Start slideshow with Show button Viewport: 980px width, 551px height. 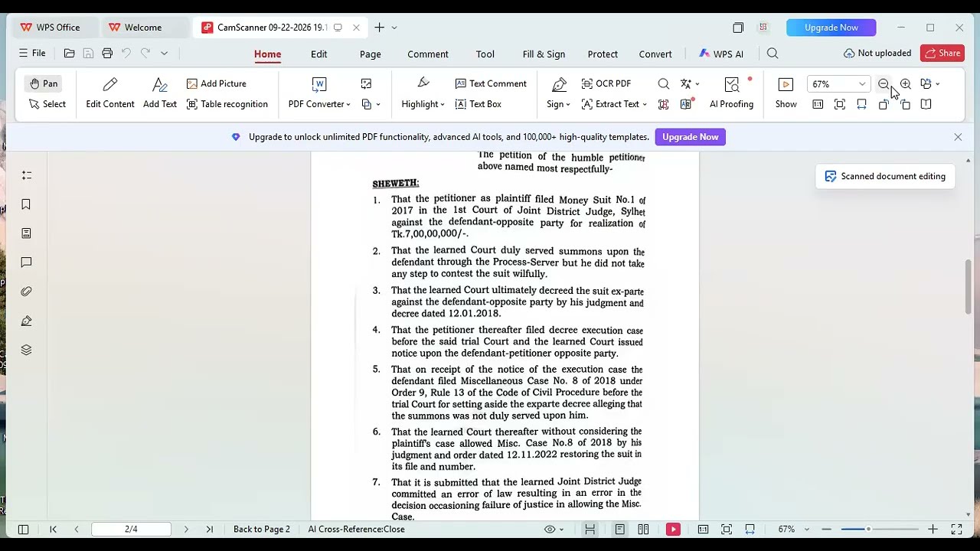click(786, 93)
